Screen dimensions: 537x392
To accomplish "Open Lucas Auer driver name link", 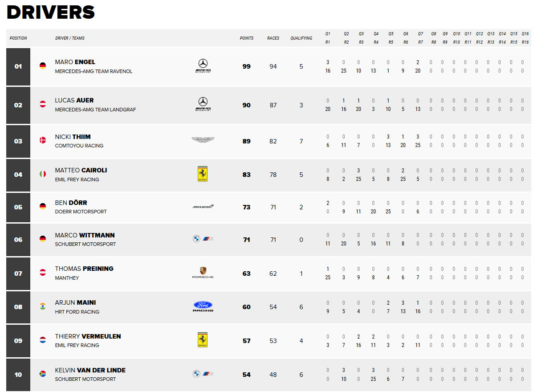I will (74, 100).
